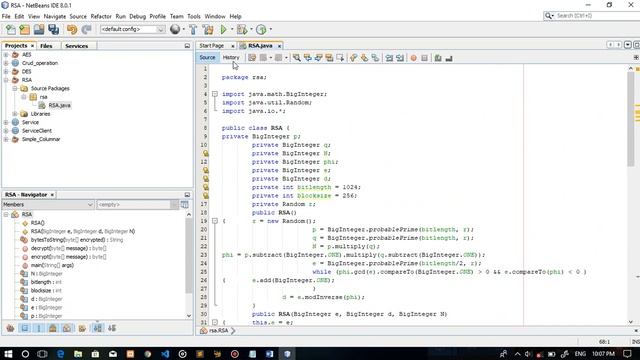
Task: Click the hint bulb on line 11
Action: 206,153
